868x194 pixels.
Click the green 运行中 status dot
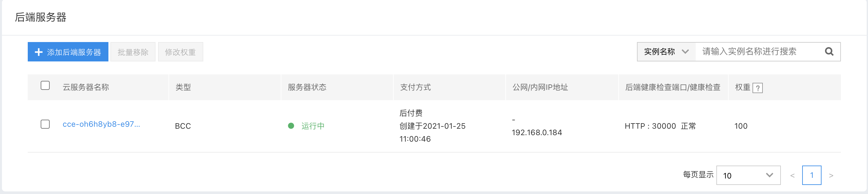291,126
